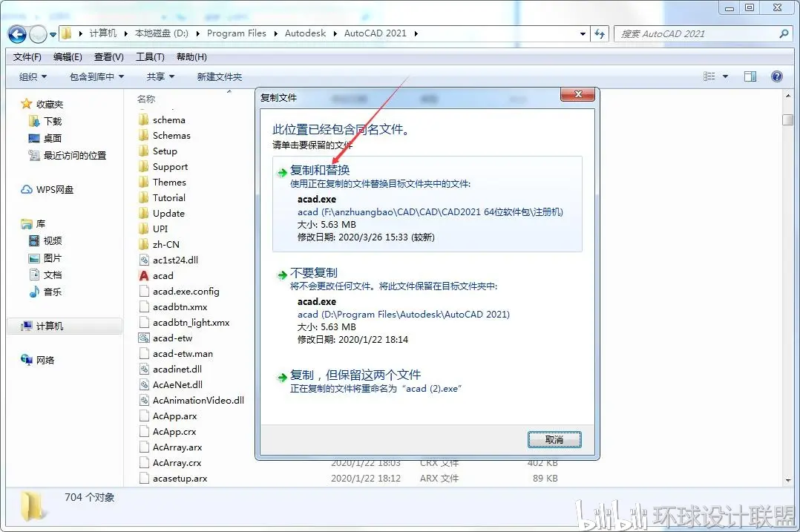Click the magnifier search icon
This screenshot has height=532, width=800.
point(784,33)
